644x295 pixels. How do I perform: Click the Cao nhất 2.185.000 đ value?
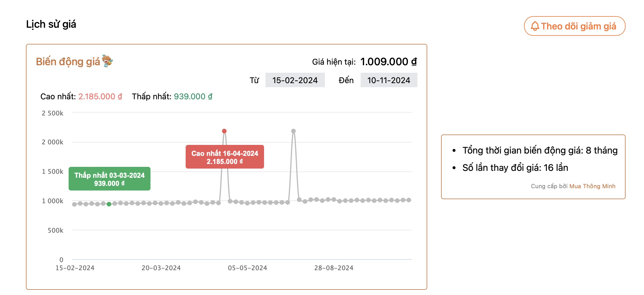[100, 96]
